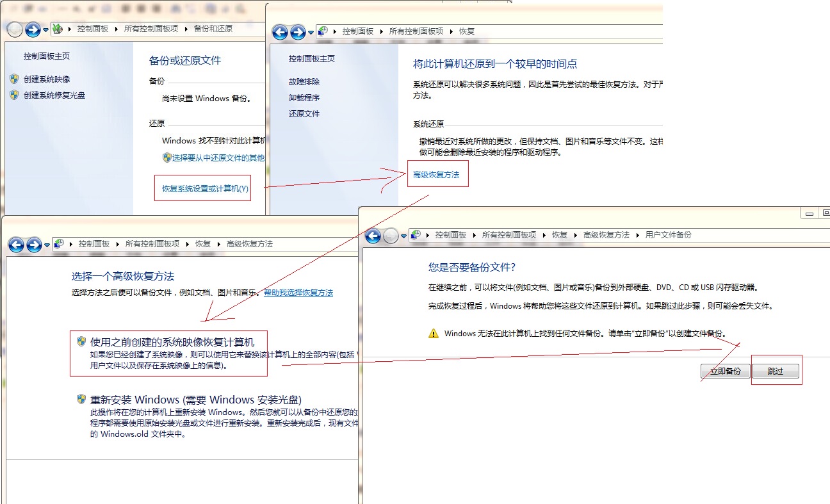Expand arrow after 所有控制面板项 in 恢复 window address bar
The height and width of the screenshot is (504, 830).
coord(450,31)
